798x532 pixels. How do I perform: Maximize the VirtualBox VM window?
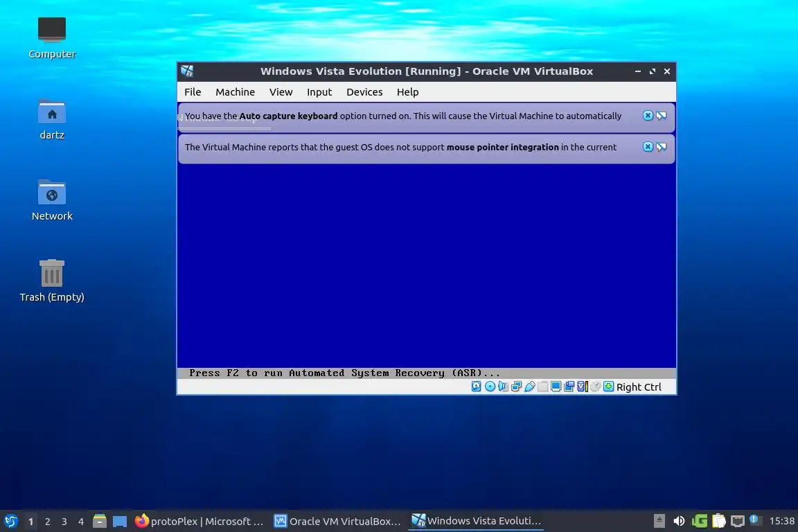tap(653, 71)
